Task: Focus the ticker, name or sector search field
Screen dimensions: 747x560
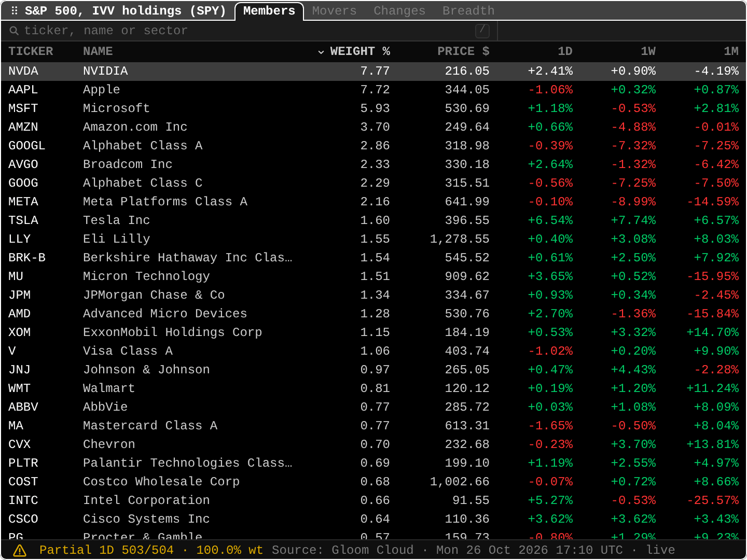Action: pos(249,31)
